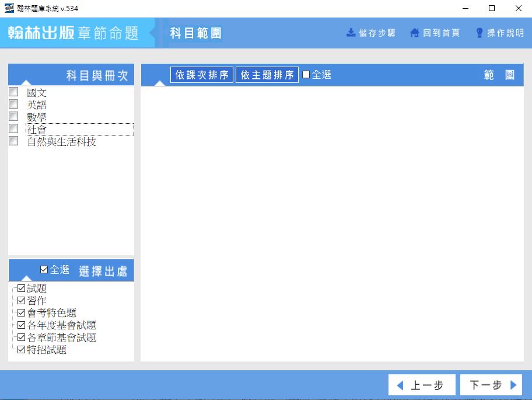Enable the 英語 subject checkbox
This screenshot has height=400, width=532.
pyautogui.click(x=13, y=104)
